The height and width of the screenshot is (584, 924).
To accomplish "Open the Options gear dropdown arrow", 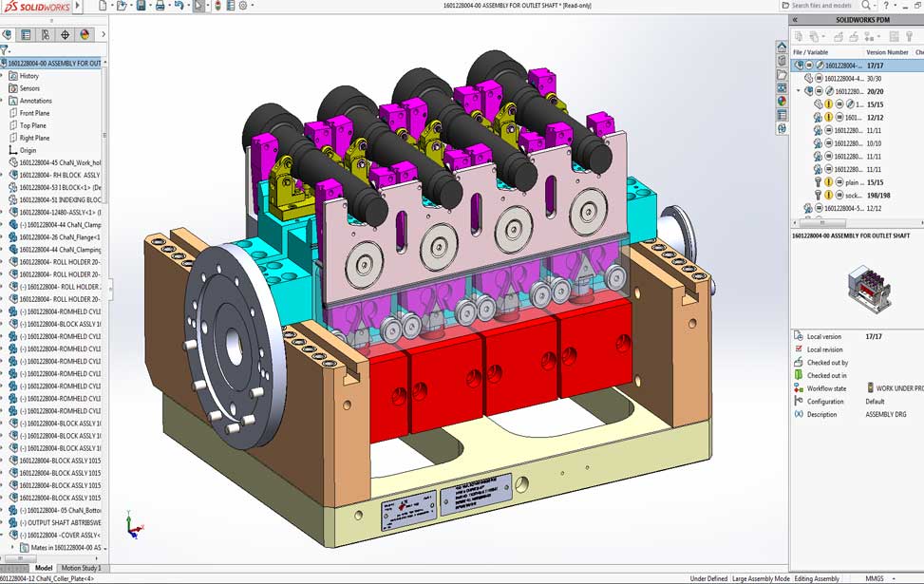I will coord(253,6).
